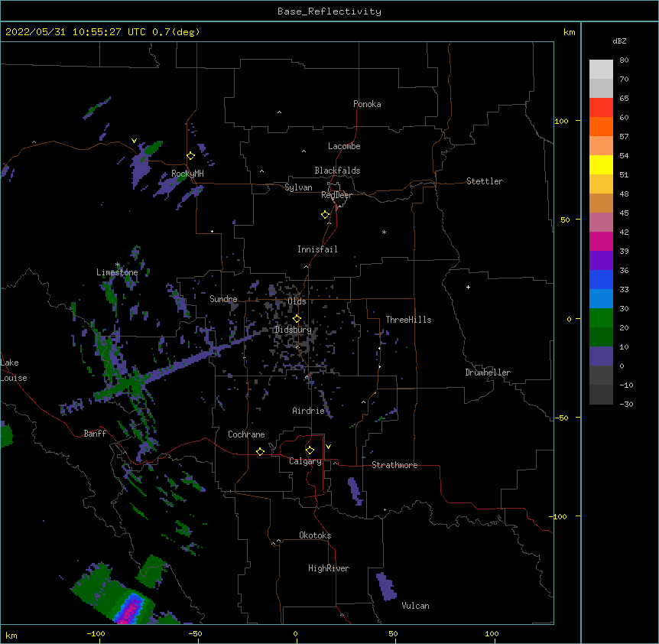Screen dimensions: 659x644
Task: Click the white caret marker west of Lacombe
Action: tap(304, 151)
